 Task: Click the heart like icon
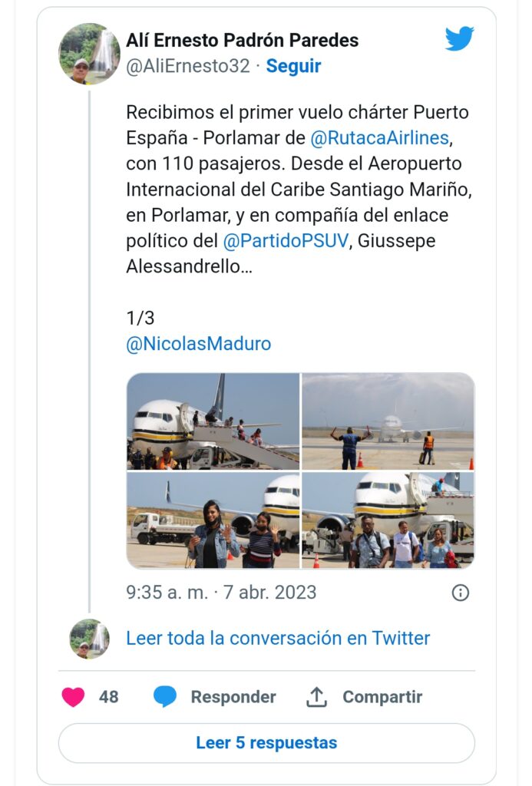click(73, 697)
